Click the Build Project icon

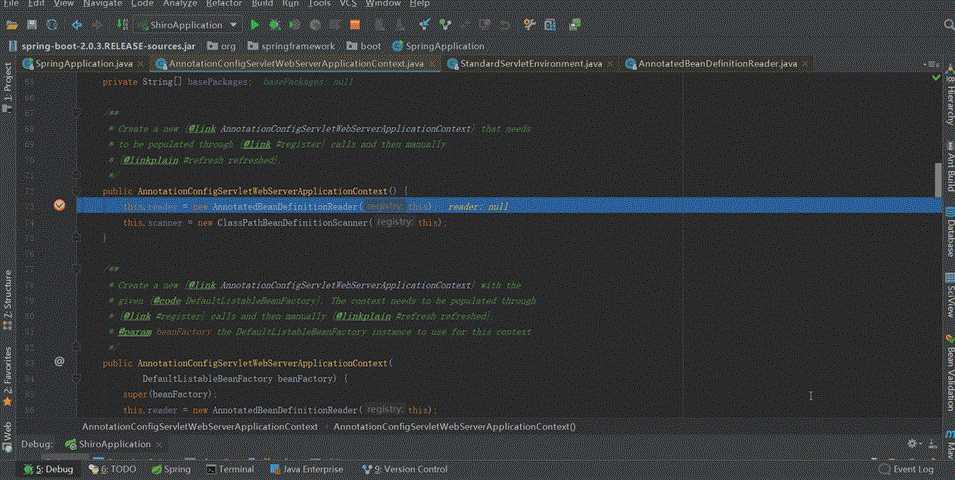(122, 25)
